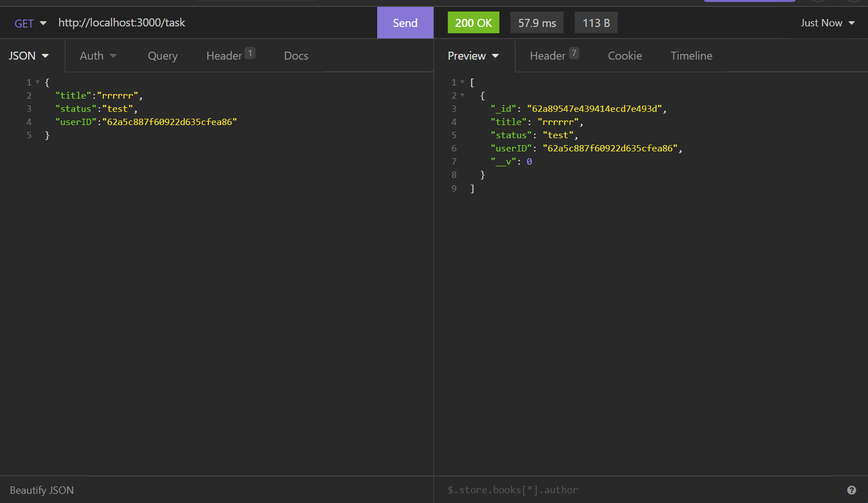
Task: Click the response "title" line
Action: (x=537, y=122)
